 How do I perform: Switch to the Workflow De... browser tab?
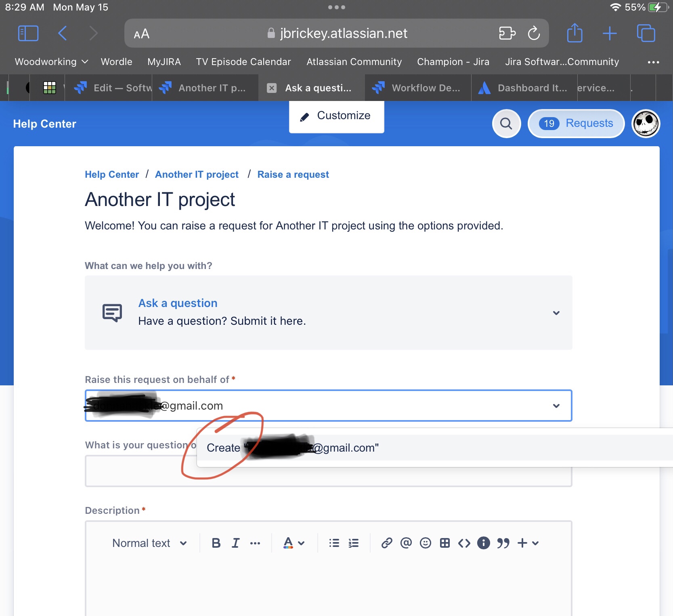[418, 88]
